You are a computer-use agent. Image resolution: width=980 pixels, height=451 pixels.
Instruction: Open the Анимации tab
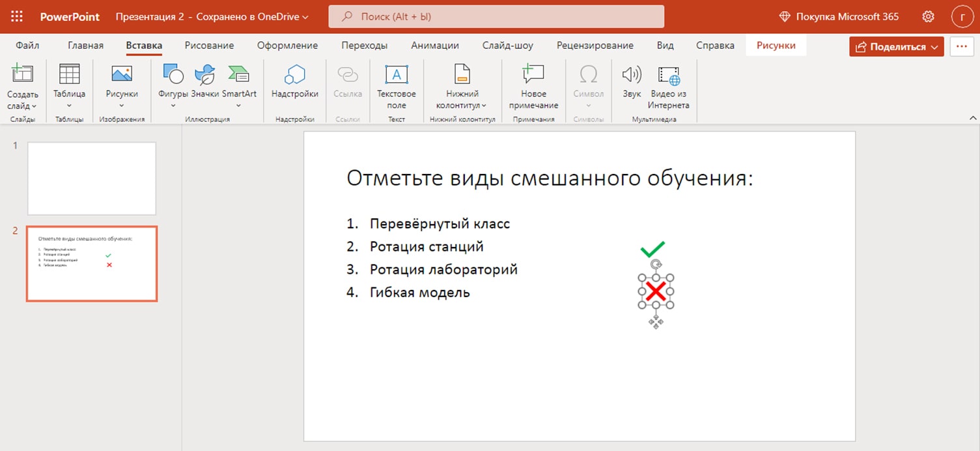click(434, 46)
